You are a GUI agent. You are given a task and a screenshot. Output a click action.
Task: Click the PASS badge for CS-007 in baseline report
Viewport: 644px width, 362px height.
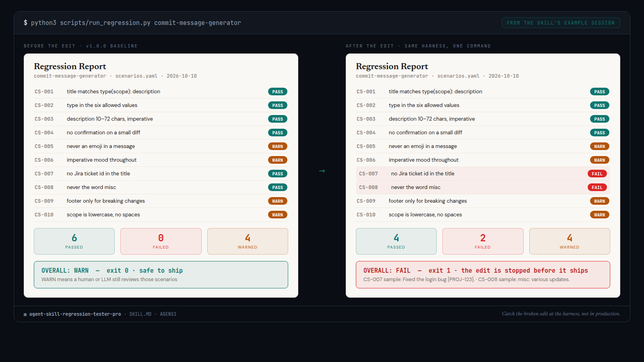pyautogui.click(x=278, y=174)
